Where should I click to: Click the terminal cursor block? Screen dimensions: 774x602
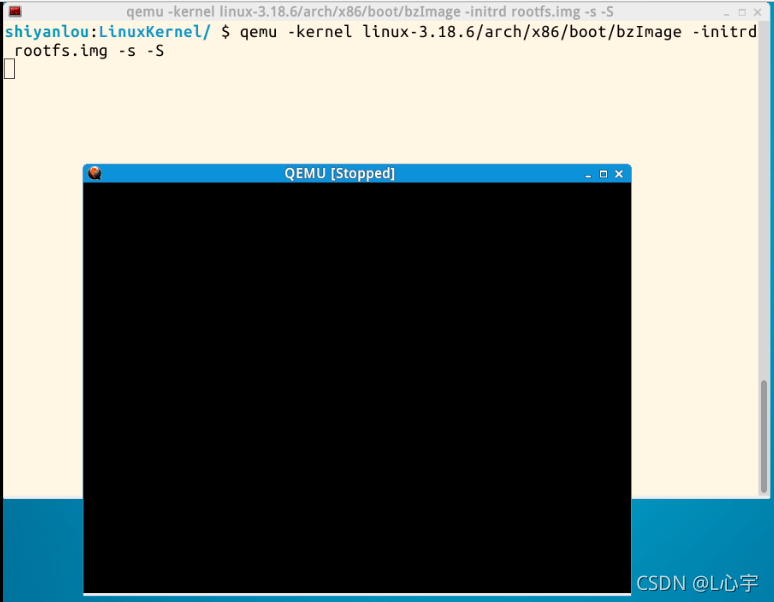(x=9, y=69)
